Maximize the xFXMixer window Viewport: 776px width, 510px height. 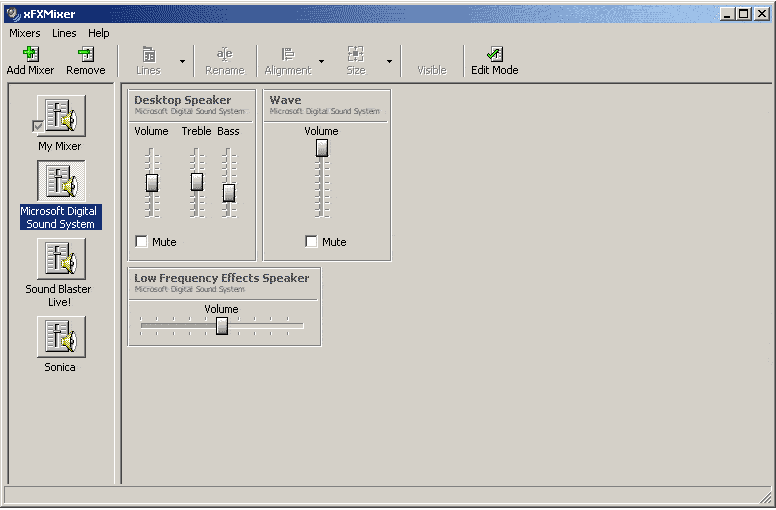743,14
